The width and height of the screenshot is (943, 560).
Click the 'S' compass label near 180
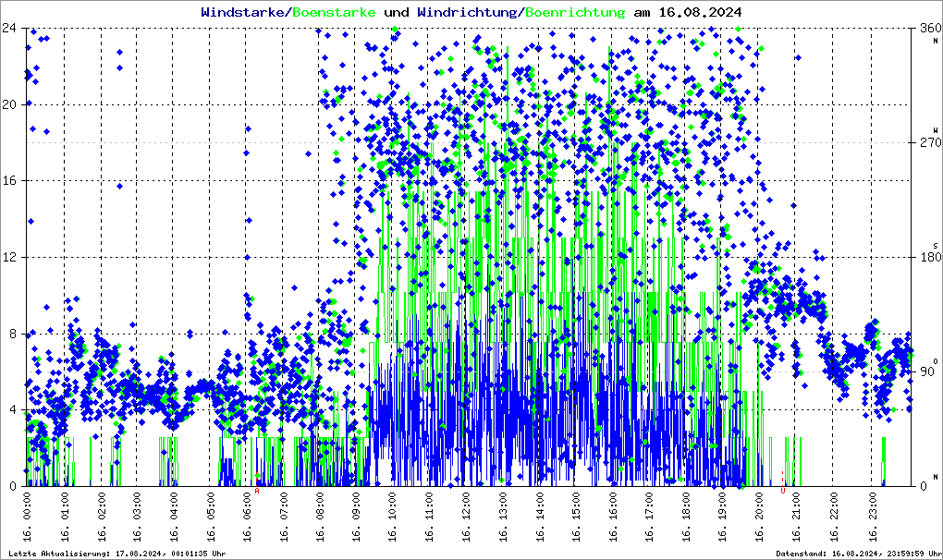[936, 246]
